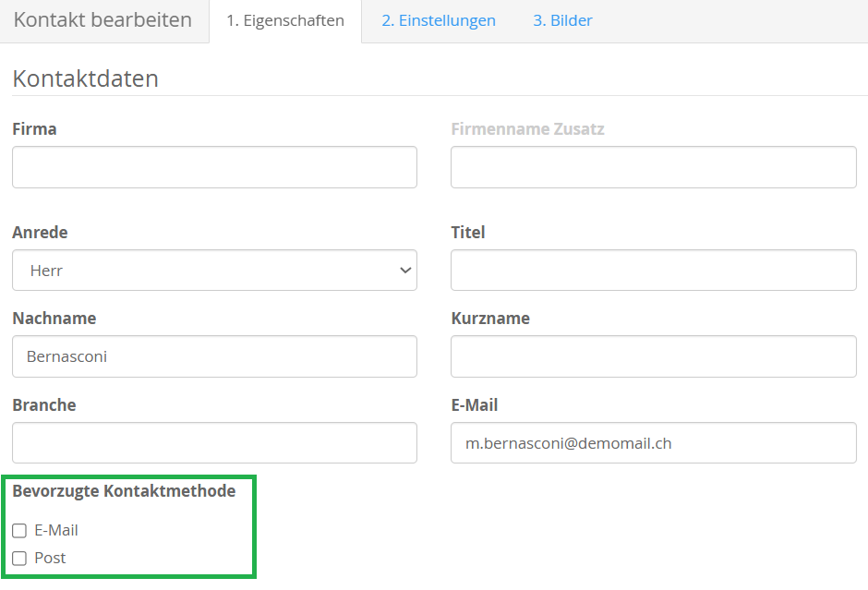Click the Branche label text
Viewport: 868px width, 590px height.
click(43, 405)
